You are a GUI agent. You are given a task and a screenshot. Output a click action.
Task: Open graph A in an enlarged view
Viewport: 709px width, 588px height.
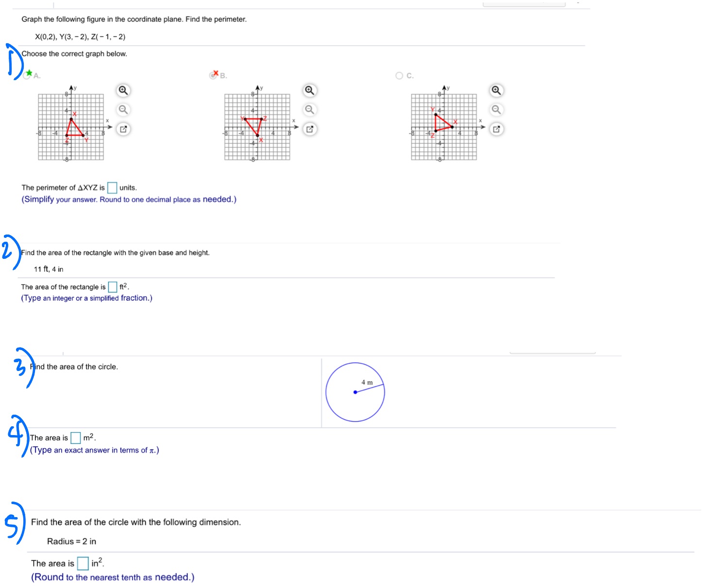click(x=123, y=129)
